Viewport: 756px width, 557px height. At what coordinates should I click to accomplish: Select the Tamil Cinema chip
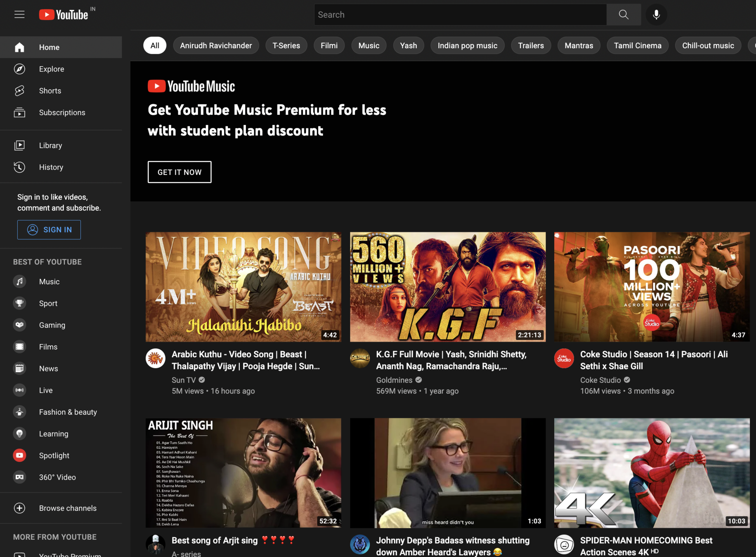pos(637,45)
